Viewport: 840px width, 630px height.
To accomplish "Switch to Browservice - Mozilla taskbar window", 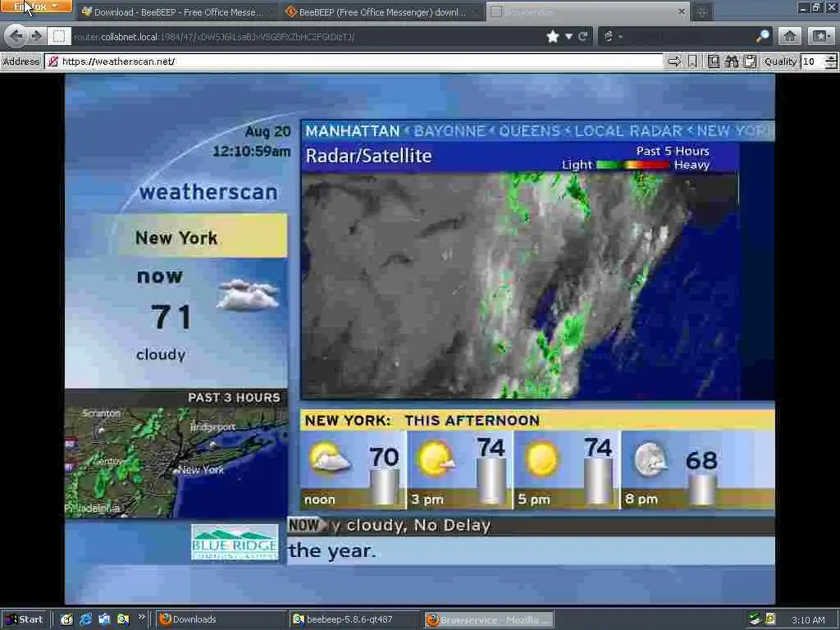I will 489,620.
